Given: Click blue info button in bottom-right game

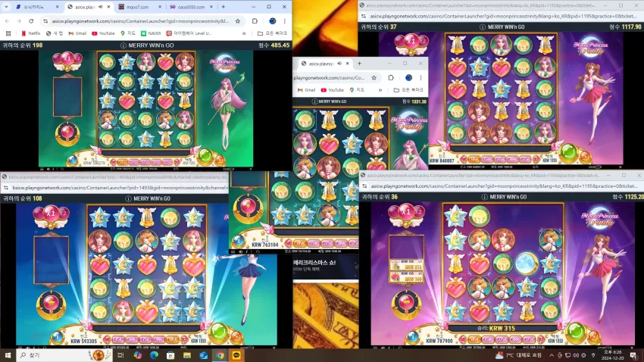Looking at the screenshot, I should (413, 337).
